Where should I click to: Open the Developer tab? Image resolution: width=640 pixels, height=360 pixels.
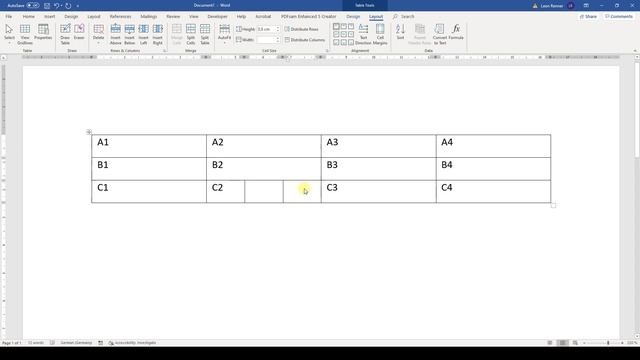point(218,16)
